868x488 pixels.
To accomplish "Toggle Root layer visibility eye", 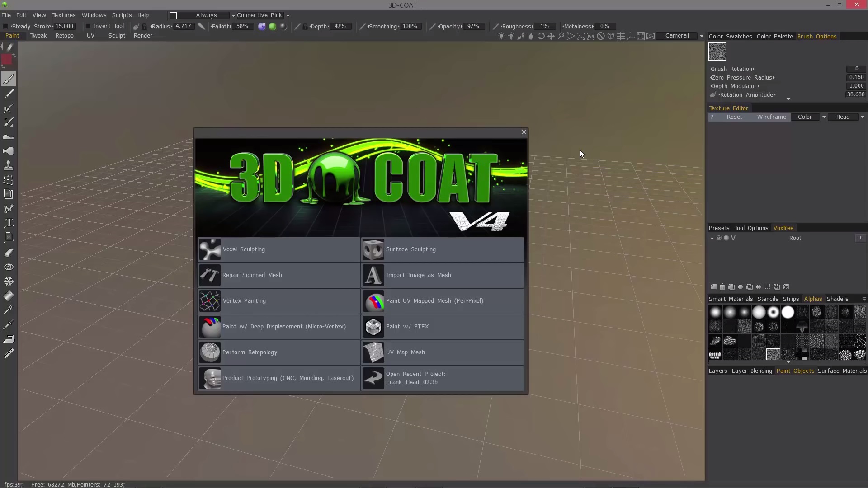I will coord(719,238).
